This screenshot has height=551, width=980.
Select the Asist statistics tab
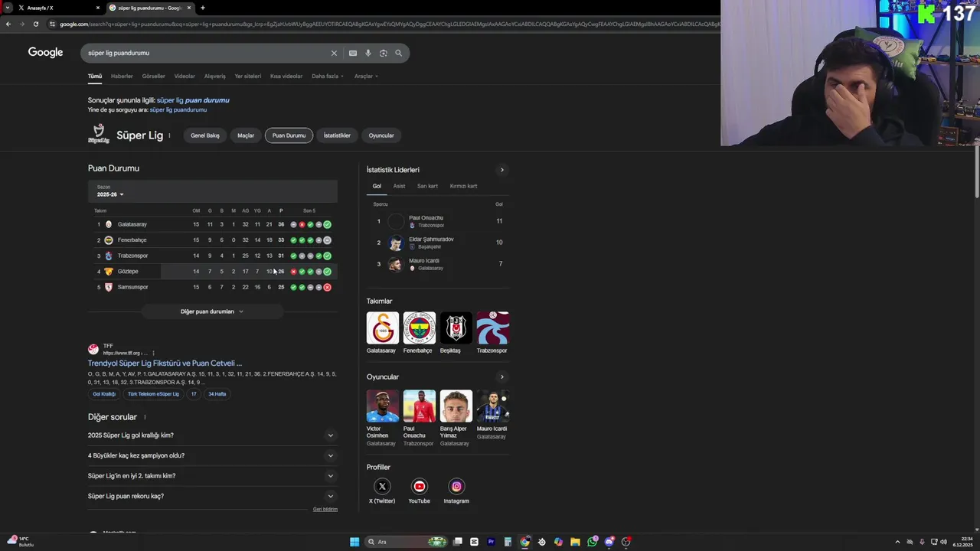pos(399,186)
